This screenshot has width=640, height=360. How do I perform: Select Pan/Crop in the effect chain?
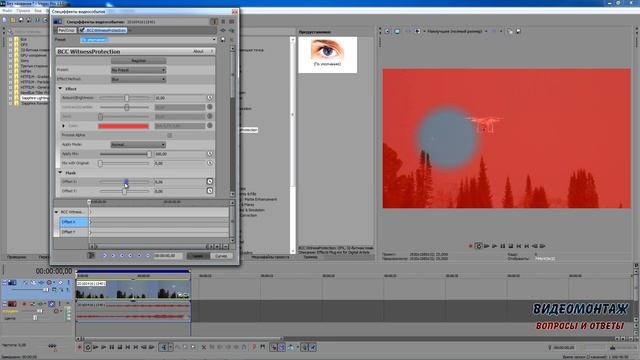pyautogui.click(x=66, y=30)
